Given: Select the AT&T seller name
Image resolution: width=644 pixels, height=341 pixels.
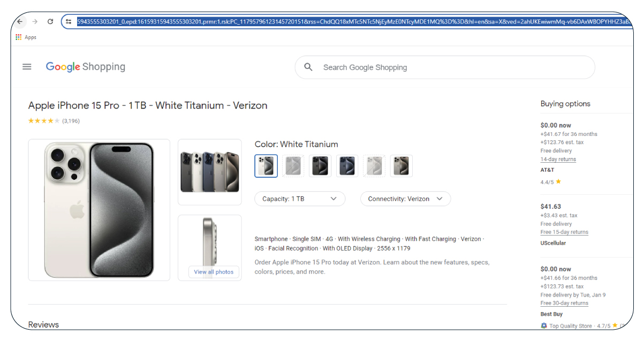Looking at the screenshot, I should tap(547, 170).
